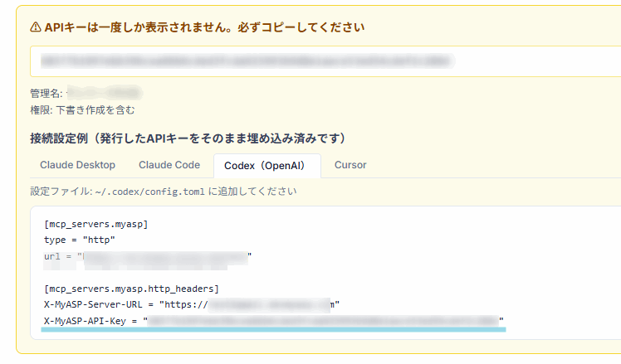Click the warning triangle icon

click(x=36, y=27)
